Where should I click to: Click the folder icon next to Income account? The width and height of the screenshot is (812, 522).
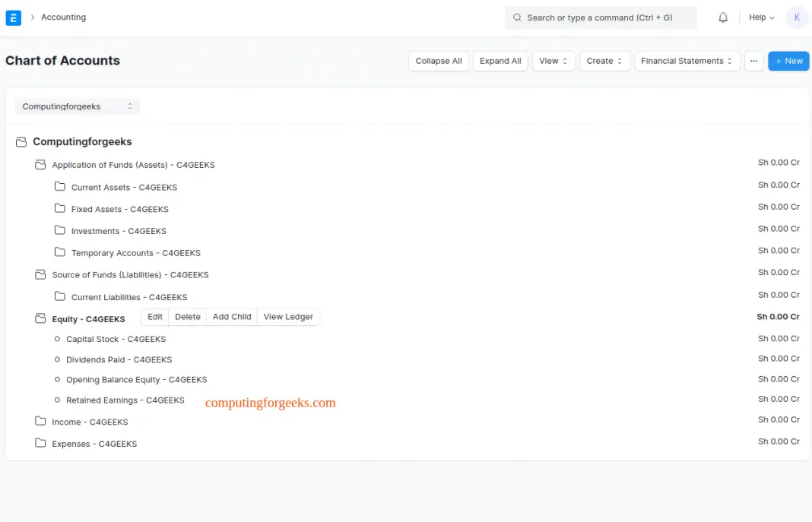[40, 422]
